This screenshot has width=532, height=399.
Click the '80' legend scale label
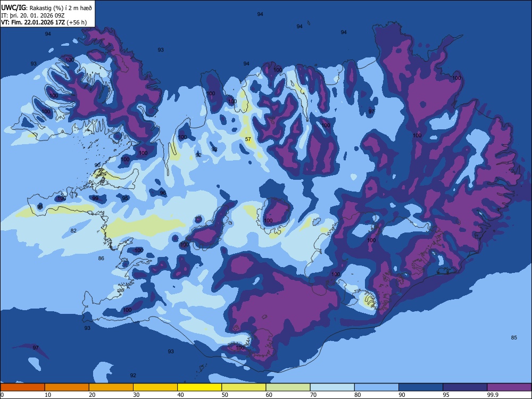[x=358, y=395]
